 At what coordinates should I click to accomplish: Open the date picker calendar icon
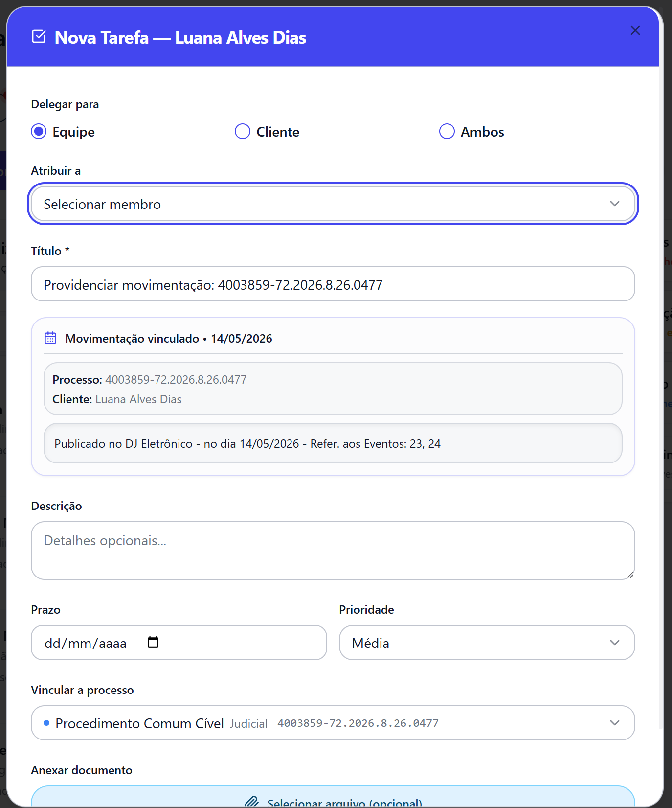[x=153, y=642]
